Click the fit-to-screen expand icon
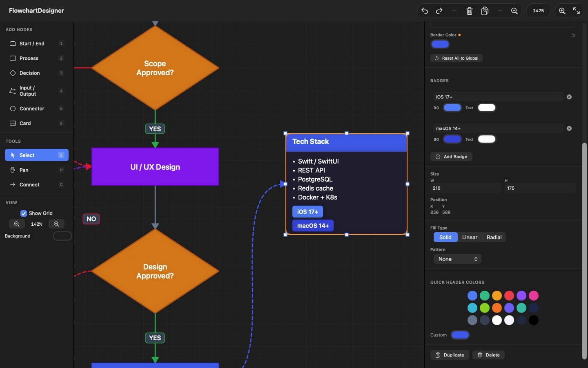Screen dimensions: 588x368 point(577,11)
